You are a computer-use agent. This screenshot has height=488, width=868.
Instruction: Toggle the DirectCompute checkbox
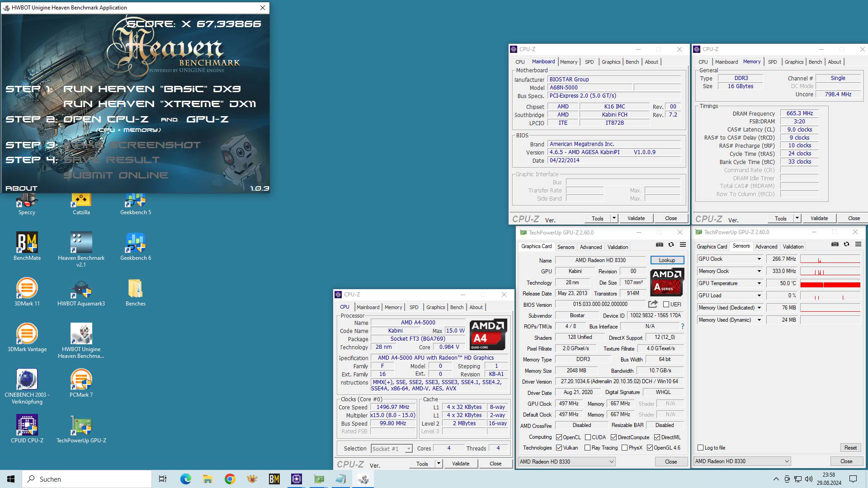coord(613,437)
